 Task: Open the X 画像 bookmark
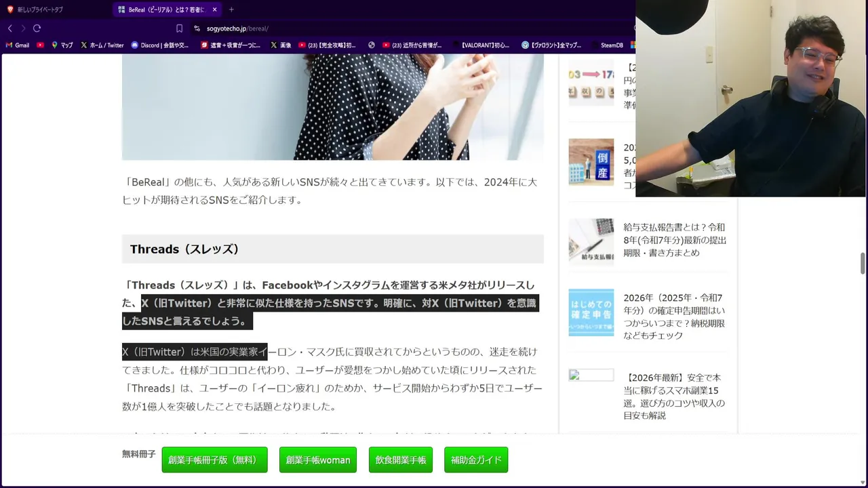coord(281,45)
